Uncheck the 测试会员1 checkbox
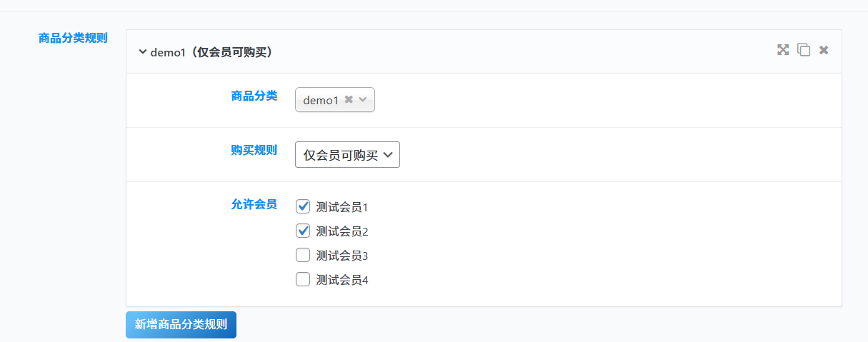Screen dimensions: 868x342 coord(303,207)
